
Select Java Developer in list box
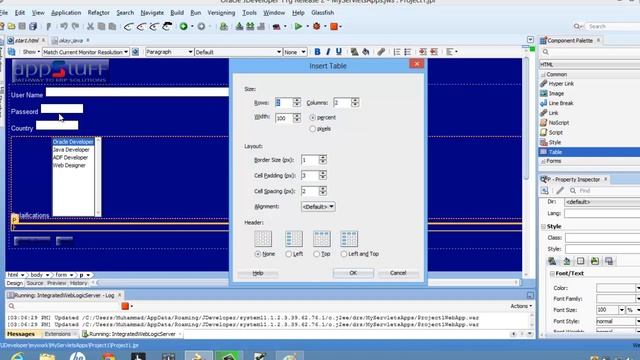[71, 150]
